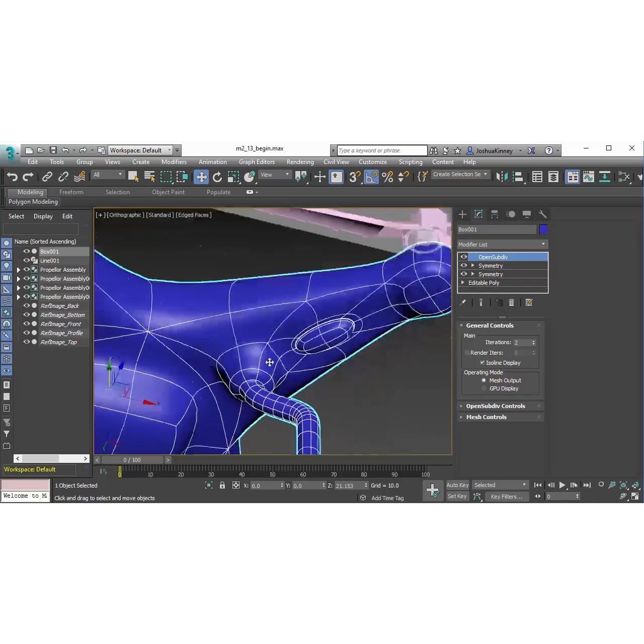
Task: Toggle visibility eye of OpenSubdiv modifier
Action: [x=464, y=257]
